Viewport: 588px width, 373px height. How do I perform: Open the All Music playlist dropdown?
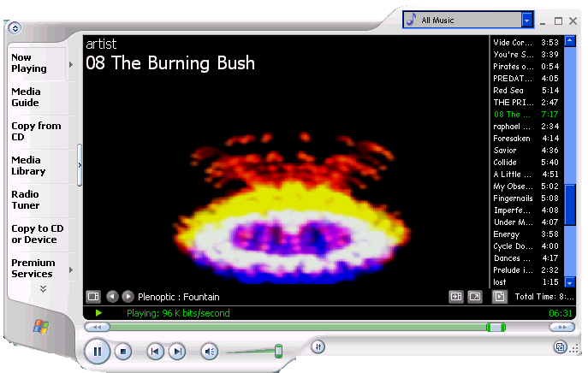pyautogui.click(x=526, y=21)
